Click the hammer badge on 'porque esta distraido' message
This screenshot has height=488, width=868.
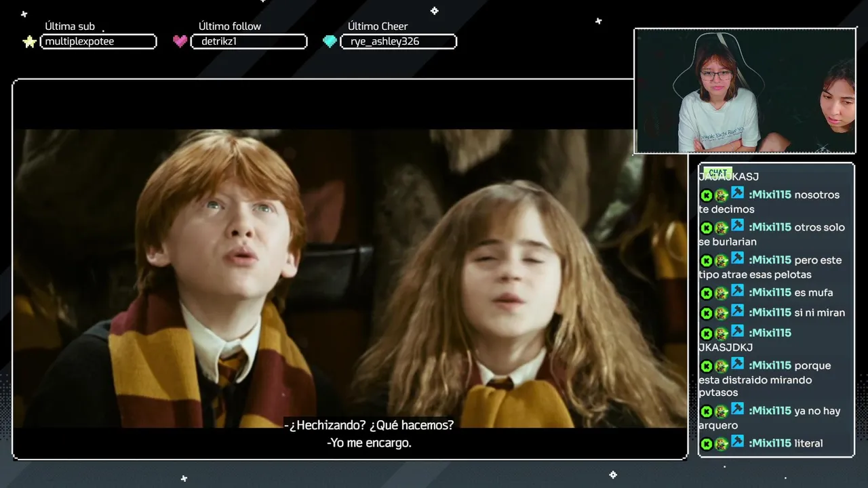[x=738, y=364]
